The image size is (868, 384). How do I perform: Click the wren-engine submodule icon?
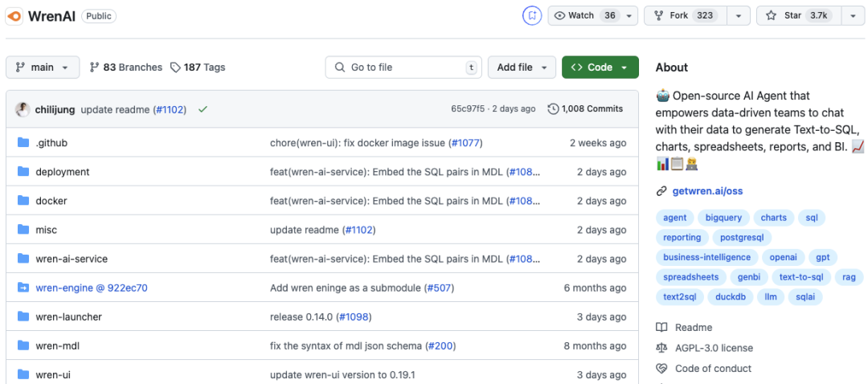point(23,288)
